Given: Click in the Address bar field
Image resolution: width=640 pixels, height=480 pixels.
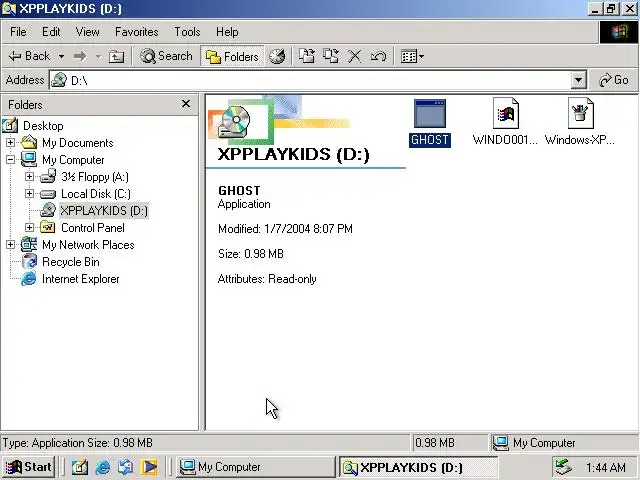Looking at the screenshot, I should coord(310,80).
